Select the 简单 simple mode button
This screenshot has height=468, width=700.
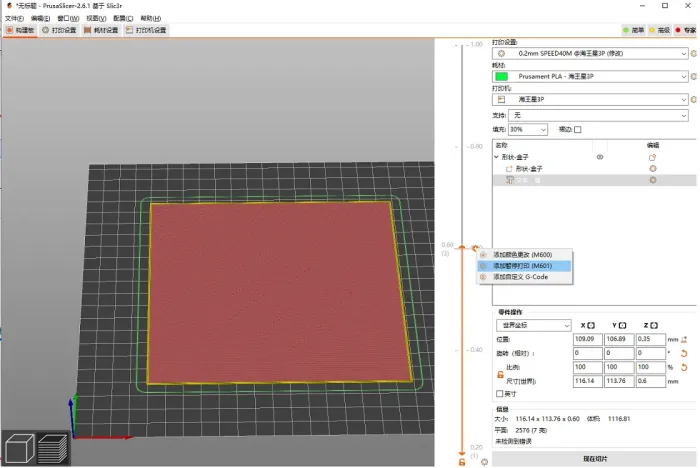pyautogui.click(x=633, y=30)
